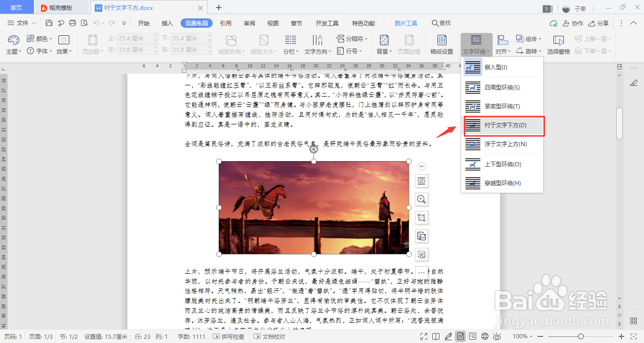Viewport: 644px width, 343px height.
Task: Expand the quick access toolbar customize arrow
Action: (x=124, y=23)
